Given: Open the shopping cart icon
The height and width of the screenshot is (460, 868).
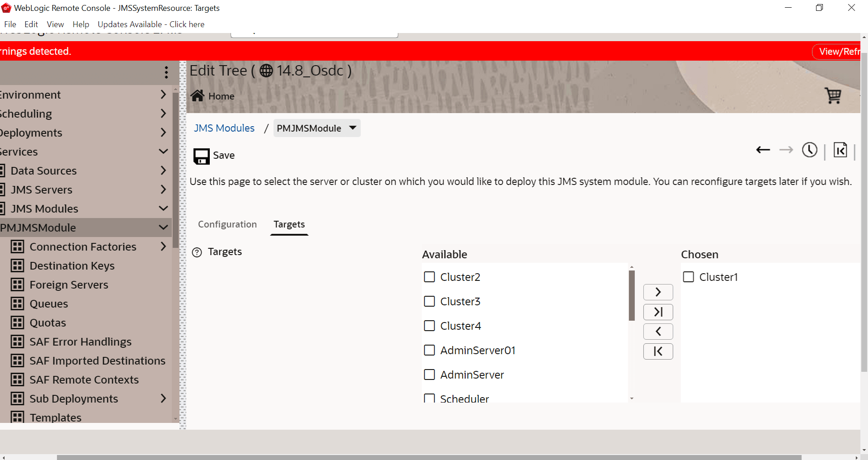Looking at the screenshot, I should point(833,95).
